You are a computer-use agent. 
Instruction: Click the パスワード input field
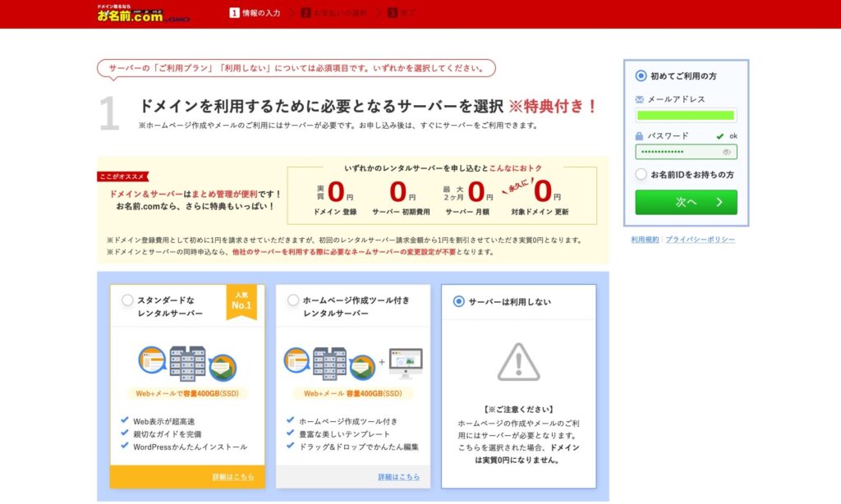(686, 152)
